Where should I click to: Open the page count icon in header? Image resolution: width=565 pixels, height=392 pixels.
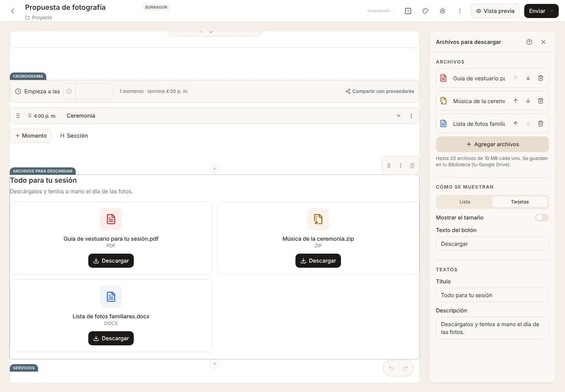tap(408, 11)
